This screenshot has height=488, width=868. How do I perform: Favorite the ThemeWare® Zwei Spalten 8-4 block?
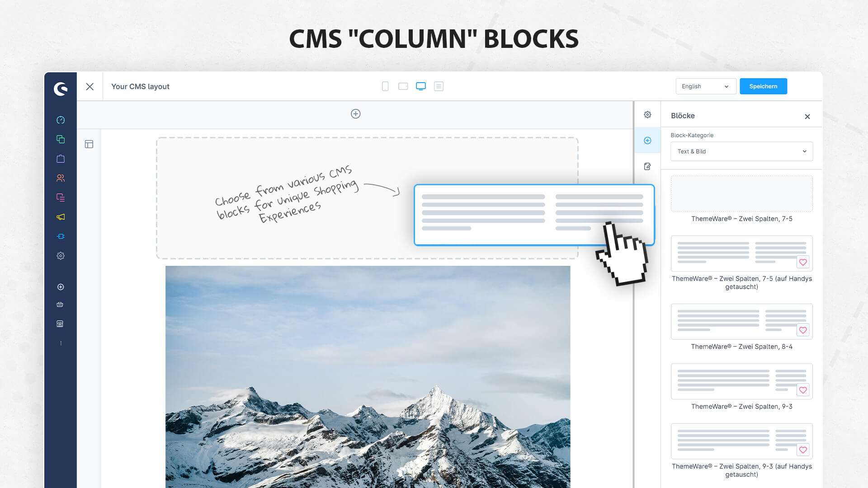tap(804, 330)
